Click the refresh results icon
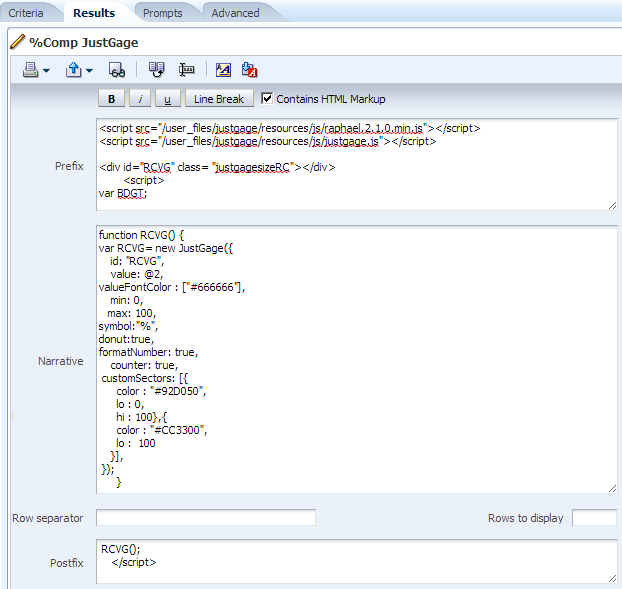 point(157,70)
